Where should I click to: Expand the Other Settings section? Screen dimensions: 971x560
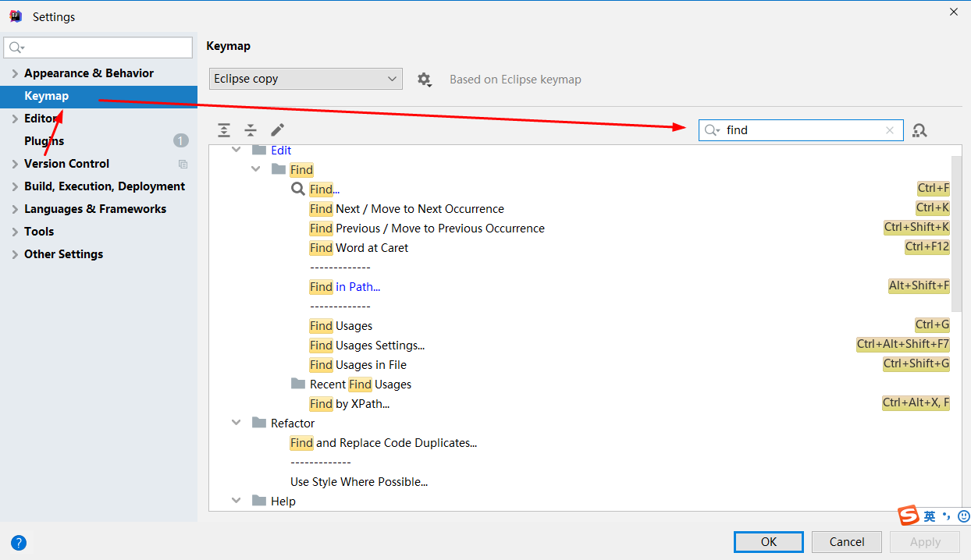pos(15,254)
